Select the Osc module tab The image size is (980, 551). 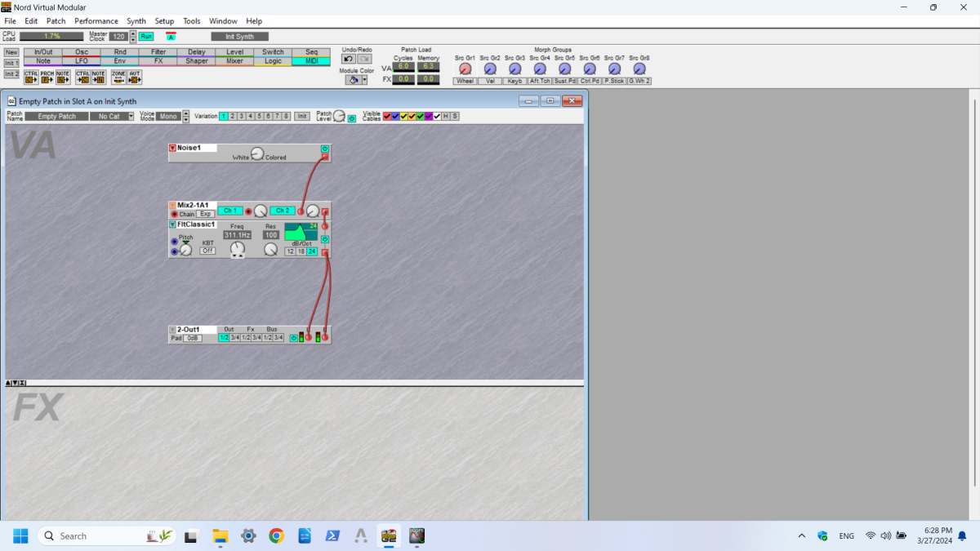pos(82,52)
